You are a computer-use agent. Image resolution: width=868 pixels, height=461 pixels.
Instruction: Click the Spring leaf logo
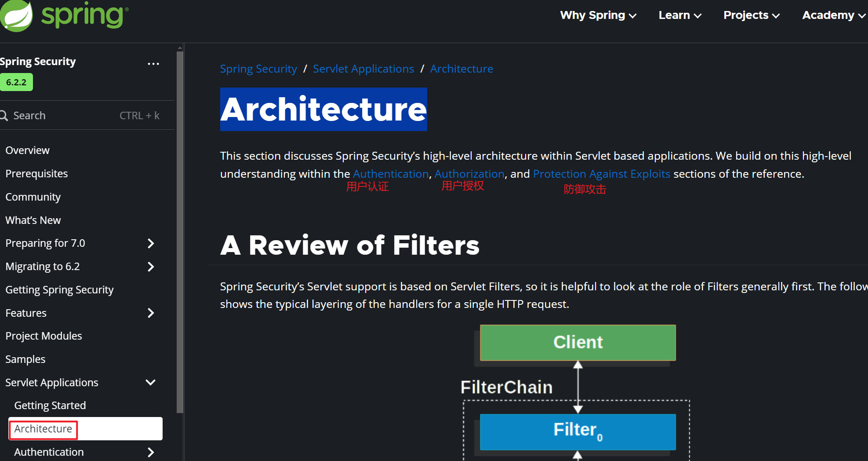(x=17, y=16)
